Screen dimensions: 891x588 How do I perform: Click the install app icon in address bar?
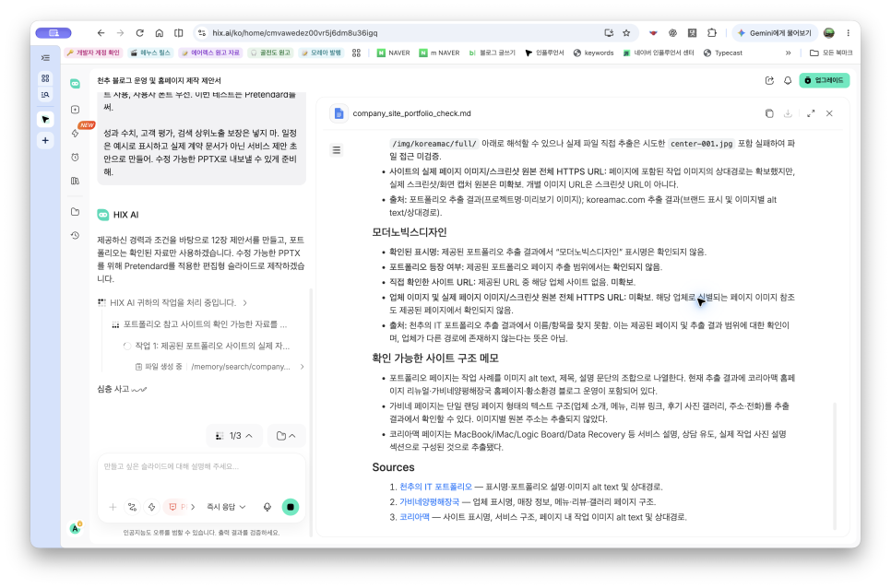click(609, 33)
